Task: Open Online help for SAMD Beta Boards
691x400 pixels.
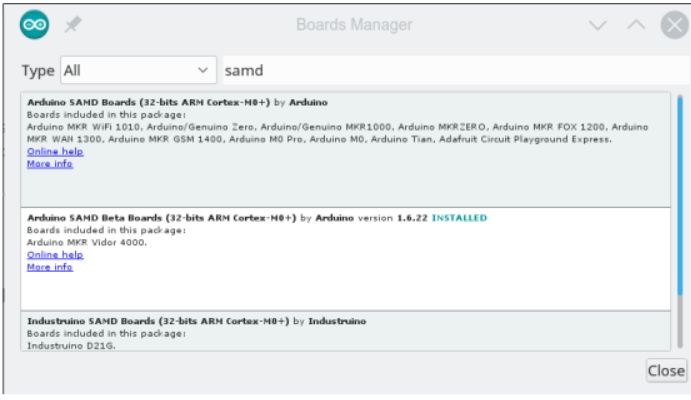Action: [55, 255]
